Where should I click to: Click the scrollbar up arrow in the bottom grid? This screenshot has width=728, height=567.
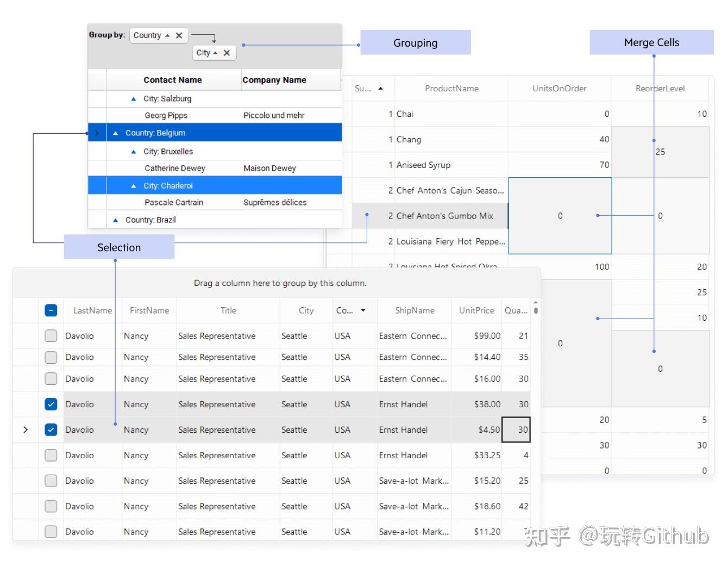536,302
